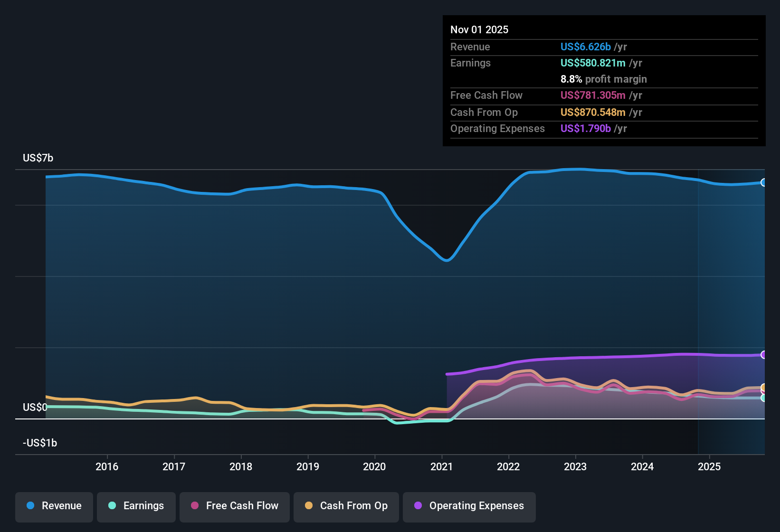
Task: Hide the Earnings series via its legend entry
Action: click(136, 506)
